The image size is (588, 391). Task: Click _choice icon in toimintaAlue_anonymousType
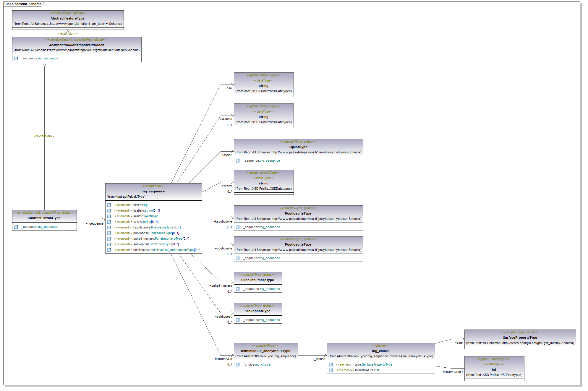coord(238,365)
